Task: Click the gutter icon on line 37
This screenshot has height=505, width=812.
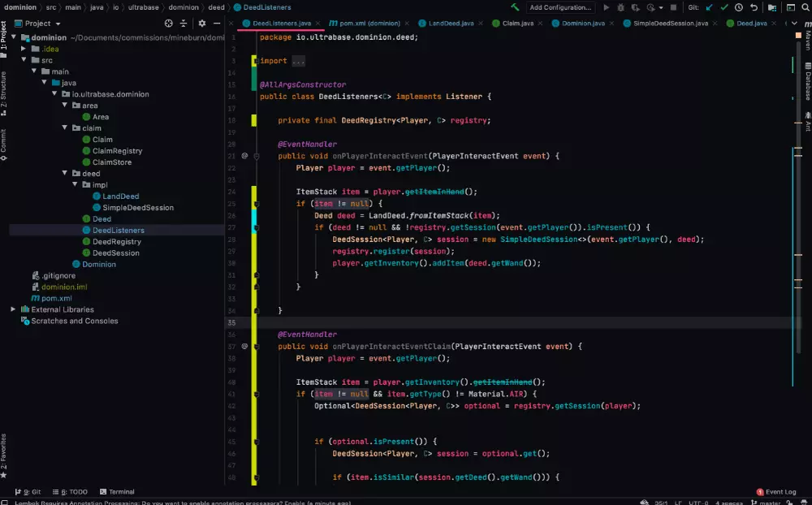Action: click(x=244, y=346)
